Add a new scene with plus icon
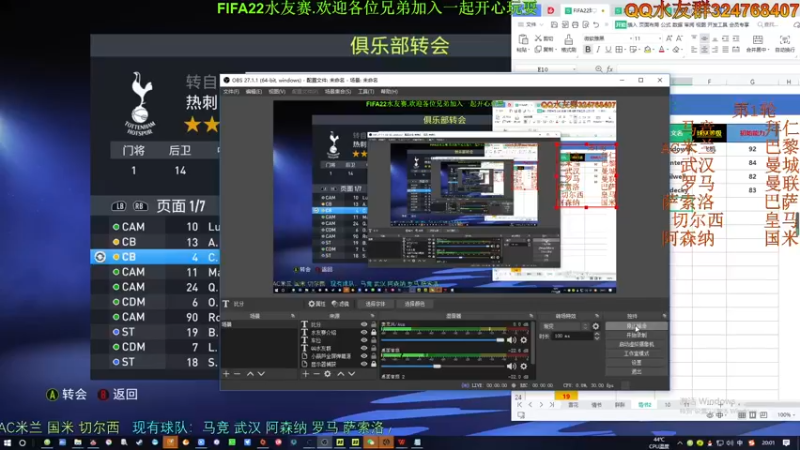 [x=226, y=373]
